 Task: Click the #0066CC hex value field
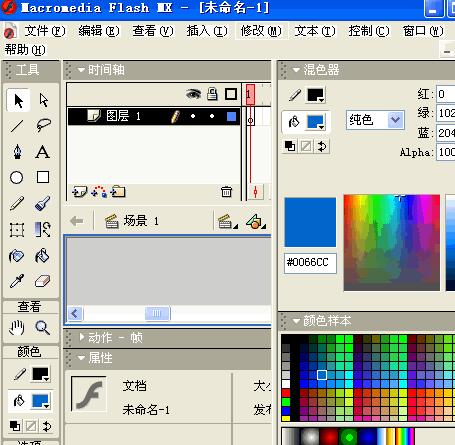[310, 263]
